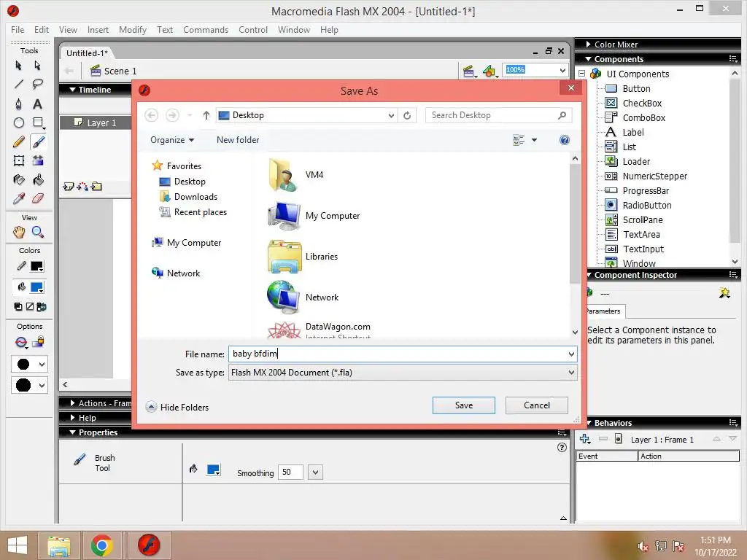Switch to the Untitled-1 document tab
Viewport: 747px width, 560px height.
coord(88,52)
